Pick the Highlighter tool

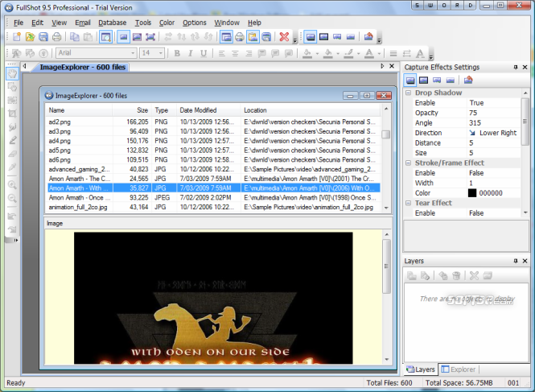[x=12, y=140]
